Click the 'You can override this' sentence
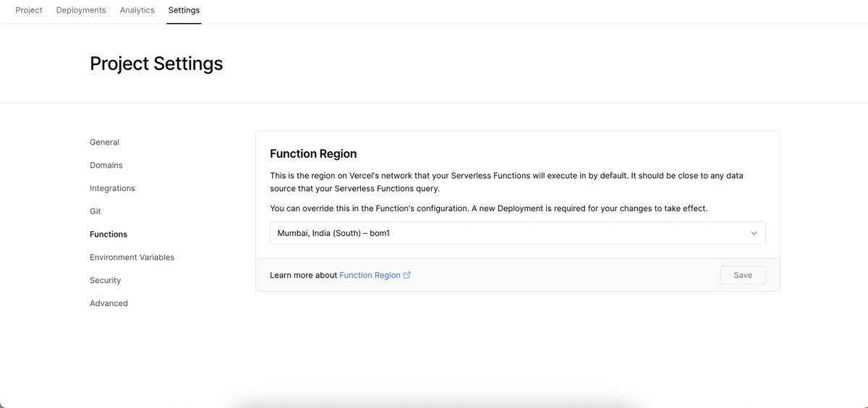Image resolution: width=868 pixels, height=408 pixels. (x=488, y=208)
